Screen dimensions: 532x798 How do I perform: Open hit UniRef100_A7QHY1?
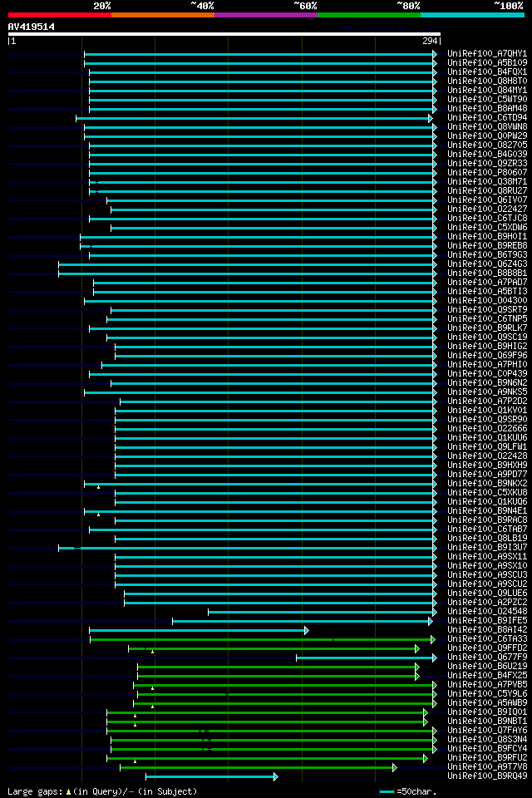coord(487,53)
